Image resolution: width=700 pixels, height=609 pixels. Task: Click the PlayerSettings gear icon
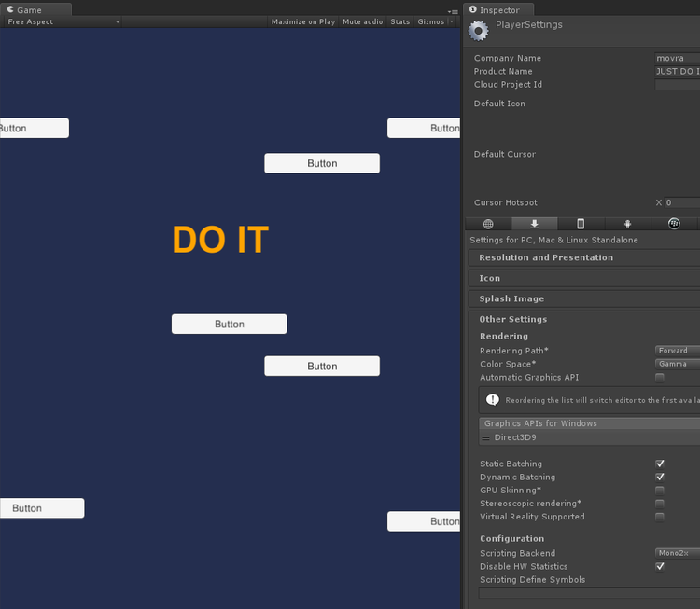[479, 31]
